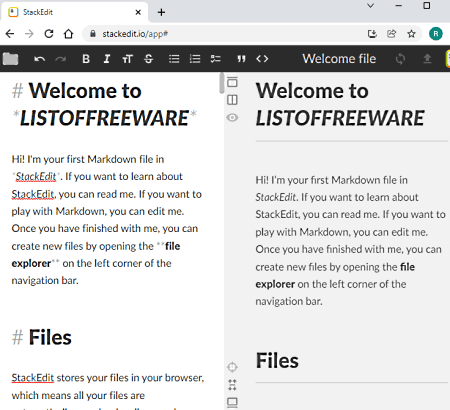Apply strikethrough formatting
Image resolution: width=450 pixels, height=410 pixels.
[148, 59]
